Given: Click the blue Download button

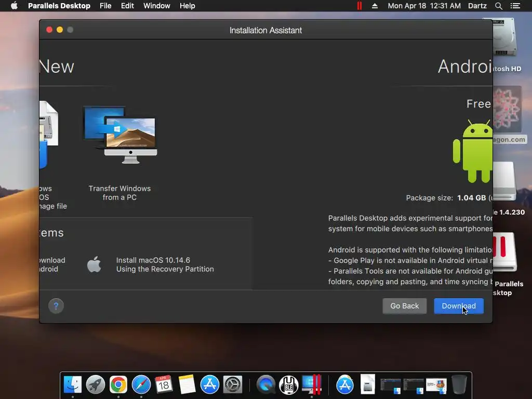Looking at the screenshot, I should pyautogui.click(x=458, y=305).
